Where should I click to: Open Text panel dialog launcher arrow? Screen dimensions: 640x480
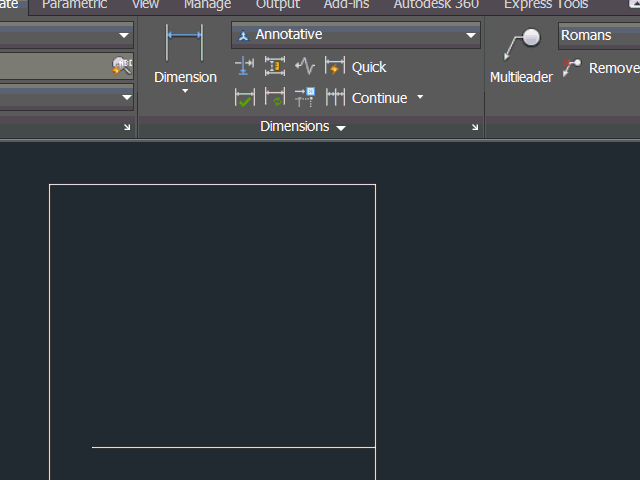[127, 127]
